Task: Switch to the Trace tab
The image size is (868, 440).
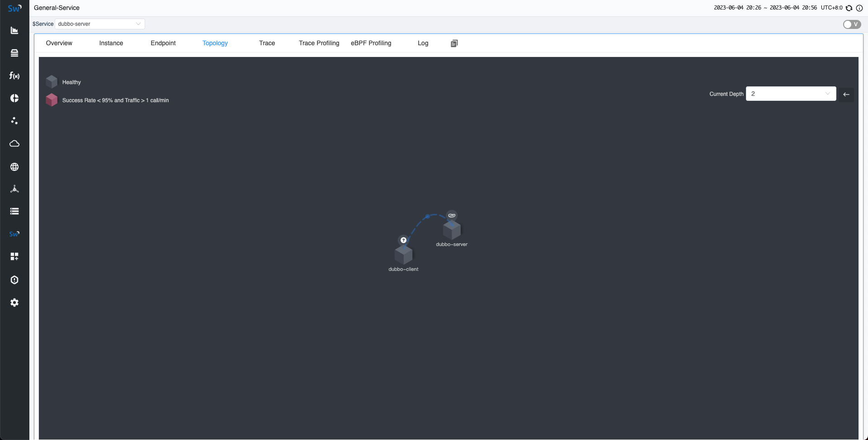Action: (267, 43)
